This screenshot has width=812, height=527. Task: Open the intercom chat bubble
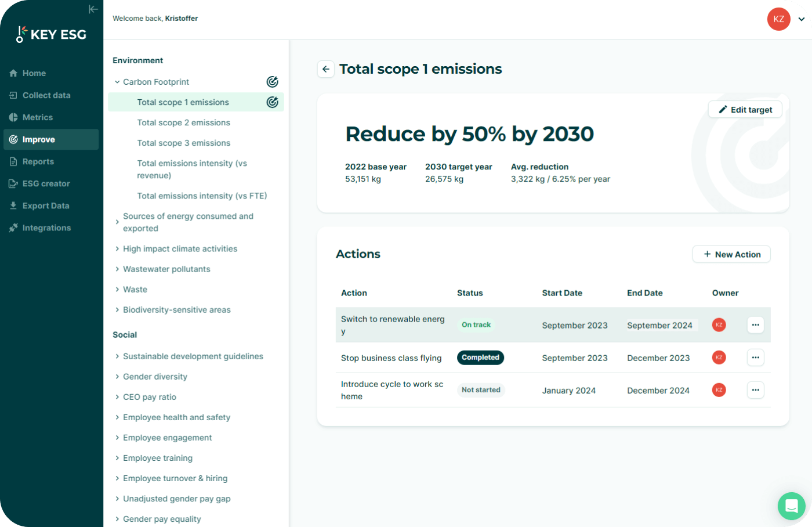click(x=792, y=506)
